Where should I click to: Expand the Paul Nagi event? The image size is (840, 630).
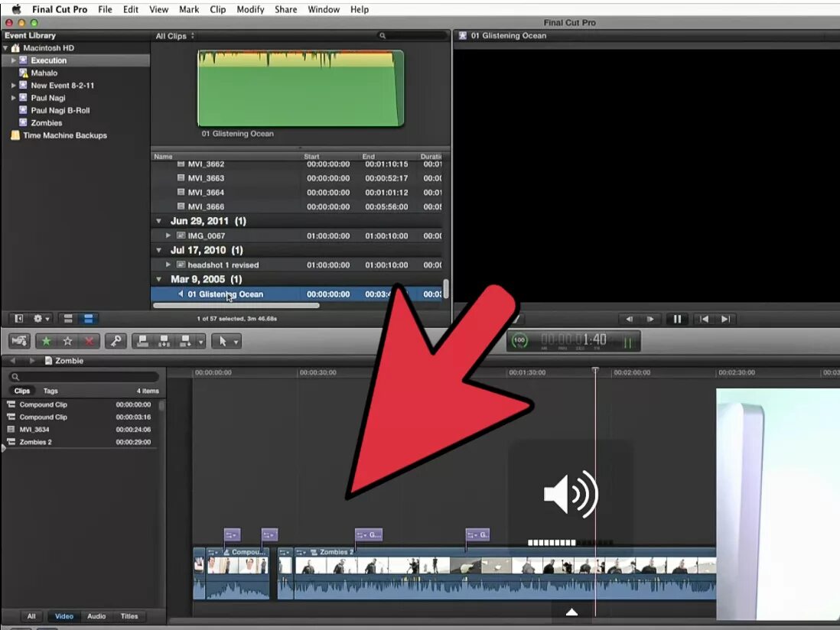click(14, 98)
